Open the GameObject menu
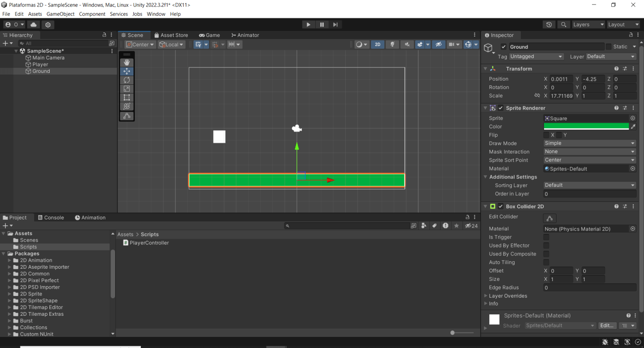 click(60, 14)
